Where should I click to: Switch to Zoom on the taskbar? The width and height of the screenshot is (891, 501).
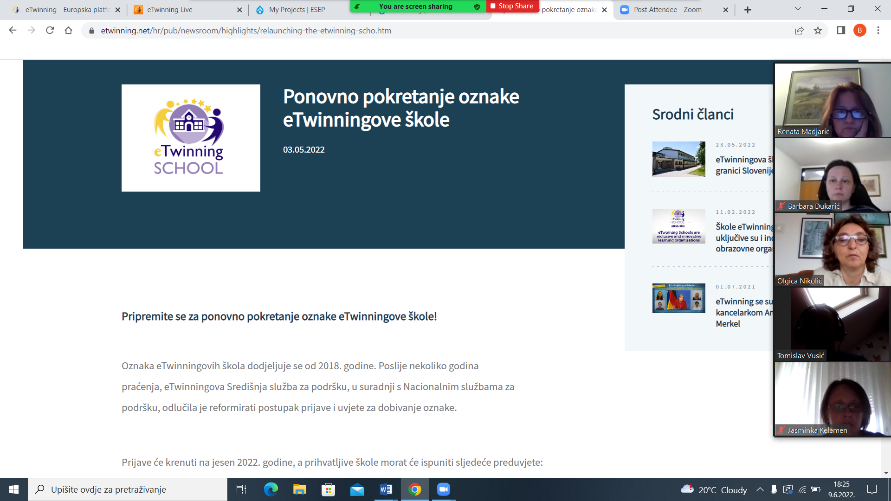(443, 489)
